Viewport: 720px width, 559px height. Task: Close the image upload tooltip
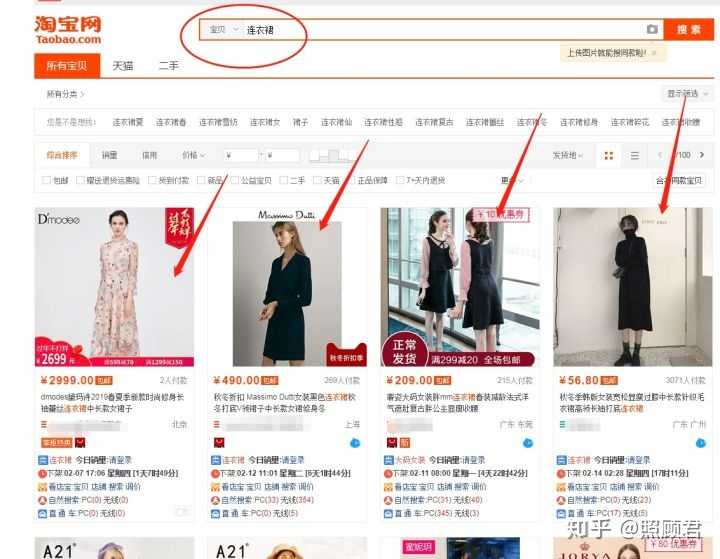654,53
